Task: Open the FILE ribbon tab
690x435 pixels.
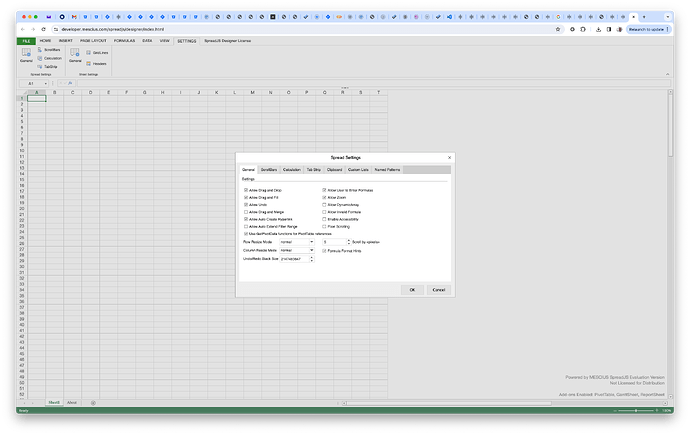Action: [x=26, y=41]
